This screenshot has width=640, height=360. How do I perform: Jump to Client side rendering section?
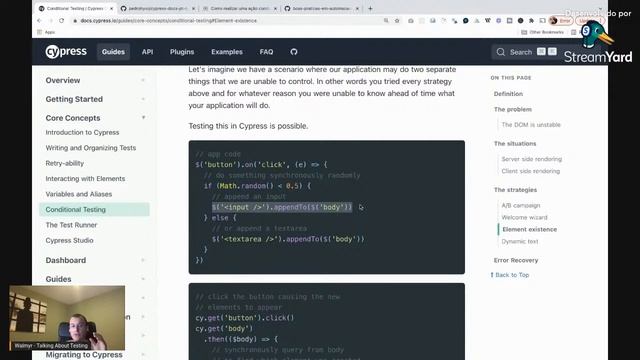[531, 171]
